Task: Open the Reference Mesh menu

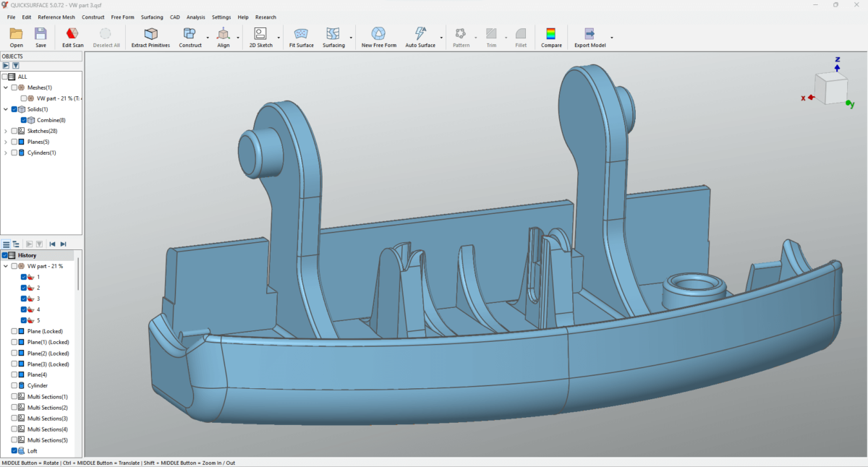Action: [56, 17]
